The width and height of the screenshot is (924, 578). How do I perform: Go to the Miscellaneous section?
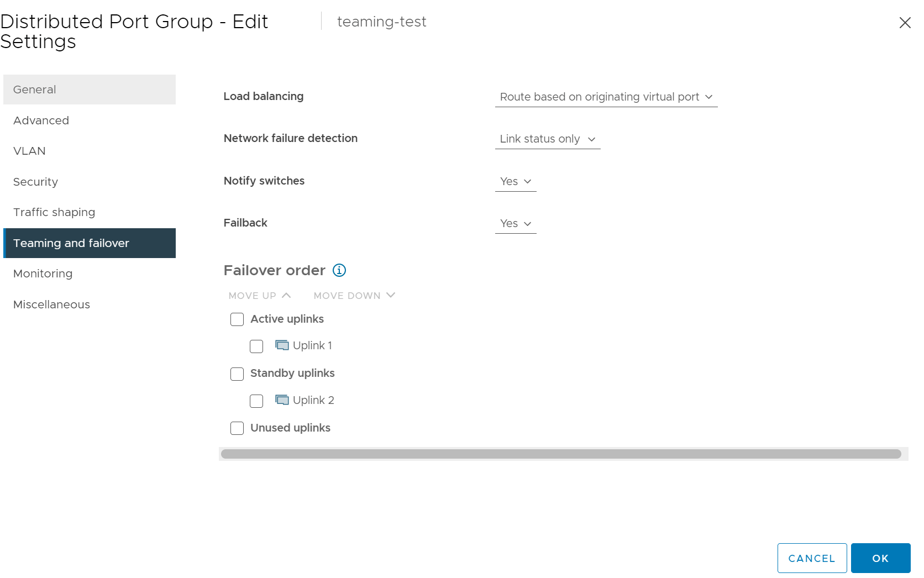click(x=90, y=304)
